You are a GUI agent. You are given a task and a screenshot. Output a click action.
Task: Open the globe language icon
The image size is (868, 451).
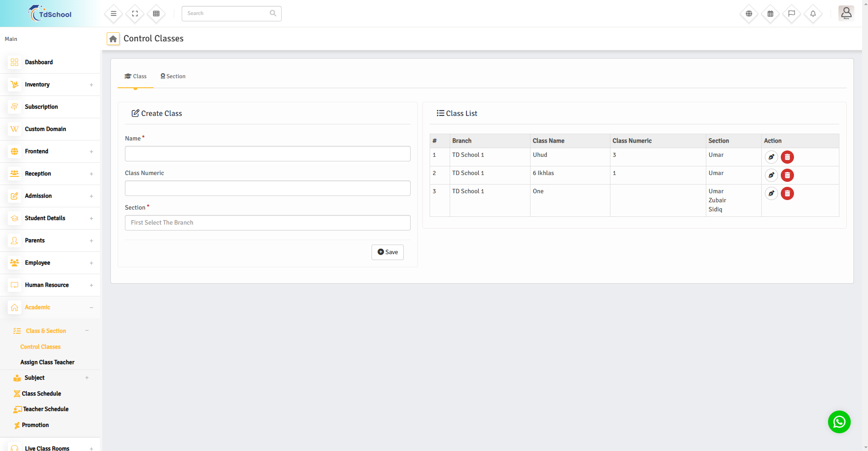point(749,14)
